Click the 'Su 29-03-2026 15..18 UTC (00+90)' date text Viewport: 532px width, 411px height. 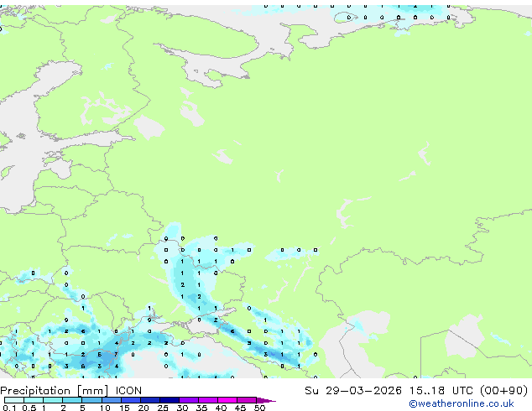(x=416, y=391)
